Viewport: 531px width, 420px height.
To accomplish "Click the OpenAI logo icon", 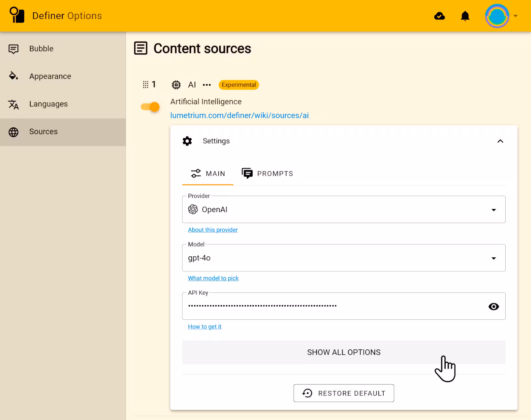I will tap(193, 209).
